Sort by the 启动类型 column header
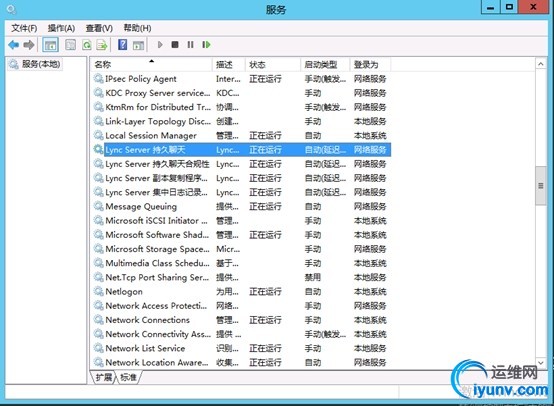The height and width of the screenshot is (406, 554). 325,65
